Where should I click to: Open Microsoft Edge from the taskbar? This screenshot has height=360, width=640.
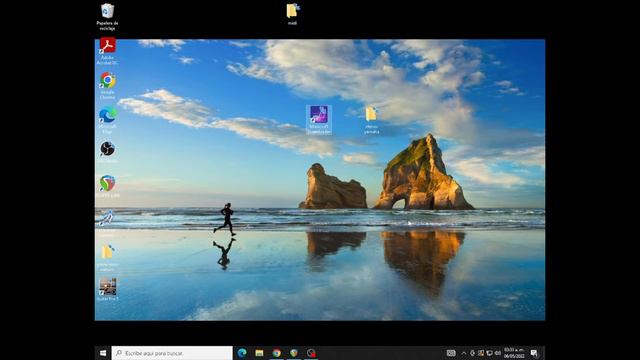[242, 353]
